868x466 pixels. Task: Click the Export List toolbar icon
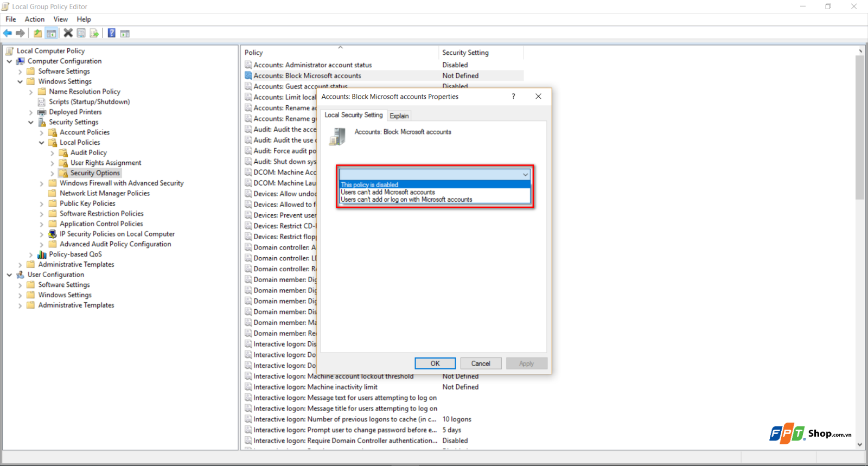click(x=94, y=33)
